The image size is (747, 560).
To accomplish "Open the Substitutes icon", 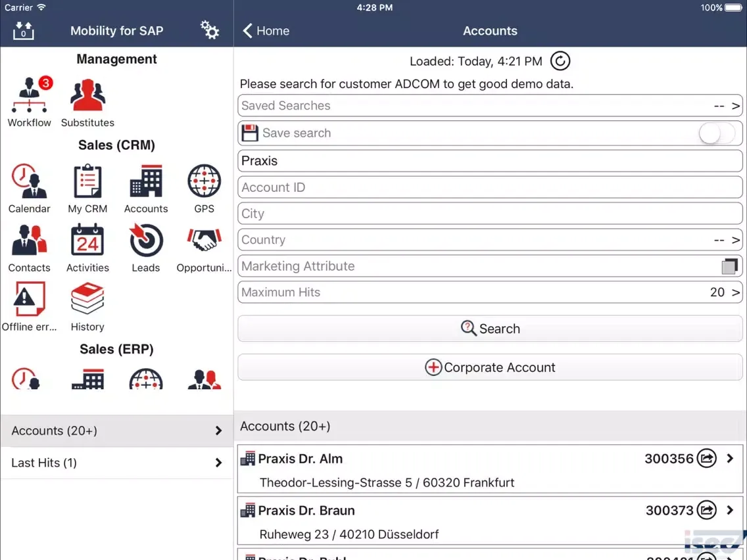I will click(87, 95).
